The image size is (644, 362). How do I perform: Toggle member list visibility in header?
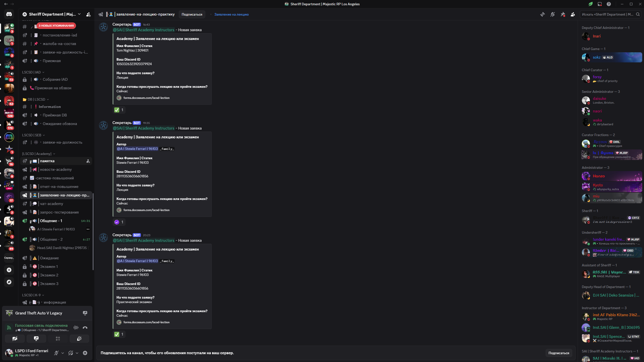[x=573, y=14]
